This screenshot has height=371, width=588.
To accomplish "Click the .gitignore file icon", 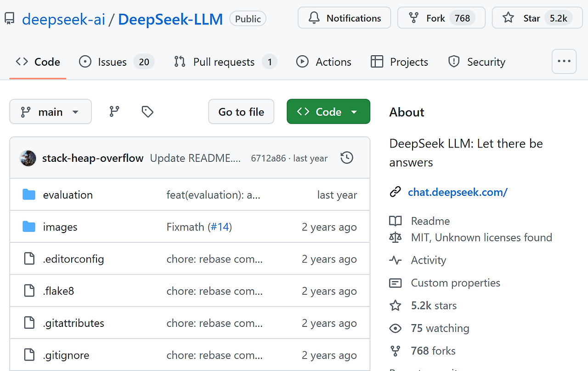I will (29, 355).
